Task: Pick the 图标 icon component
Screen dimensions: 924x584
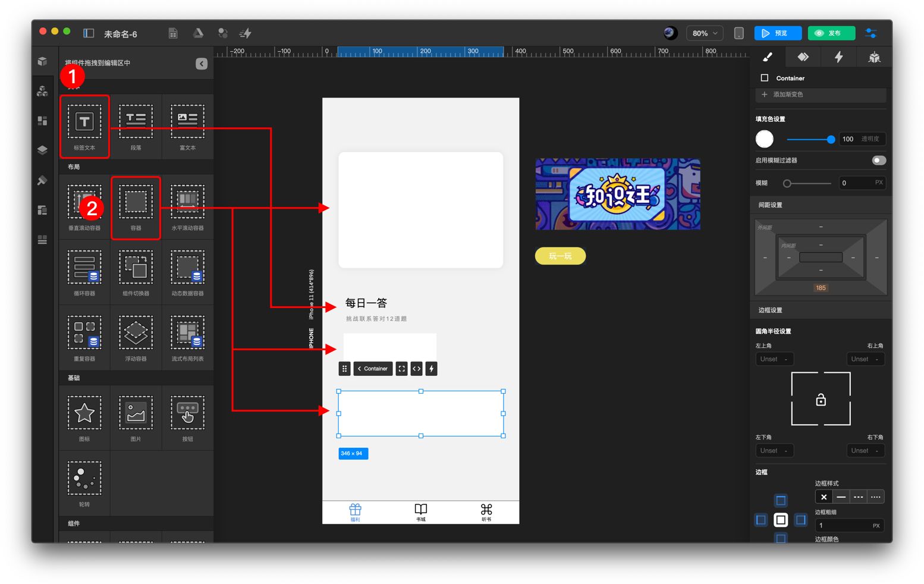Action: (x=84, y=418)
